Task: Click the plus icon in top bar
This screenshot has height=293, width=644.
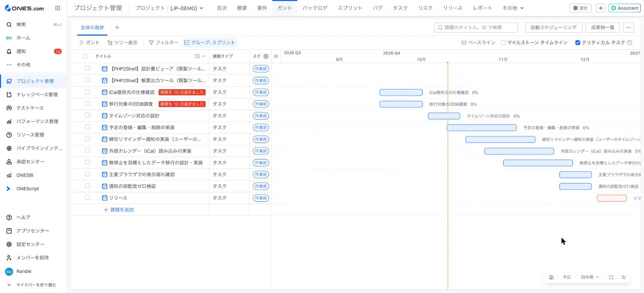Action: click(x=600, y=8)
